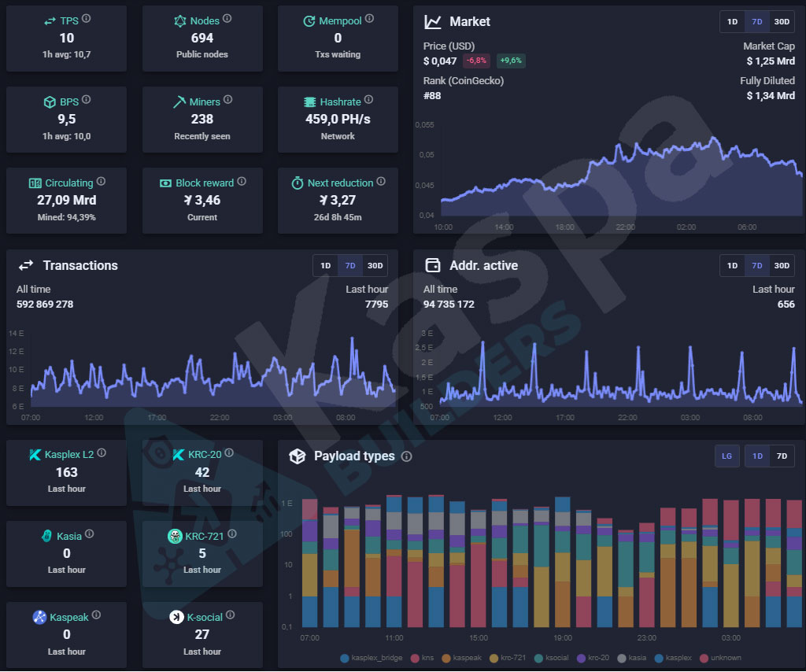Select 1D range for Payload types
Image resolution: width=806 pixels, height=672 pixels.
[758, 456]
